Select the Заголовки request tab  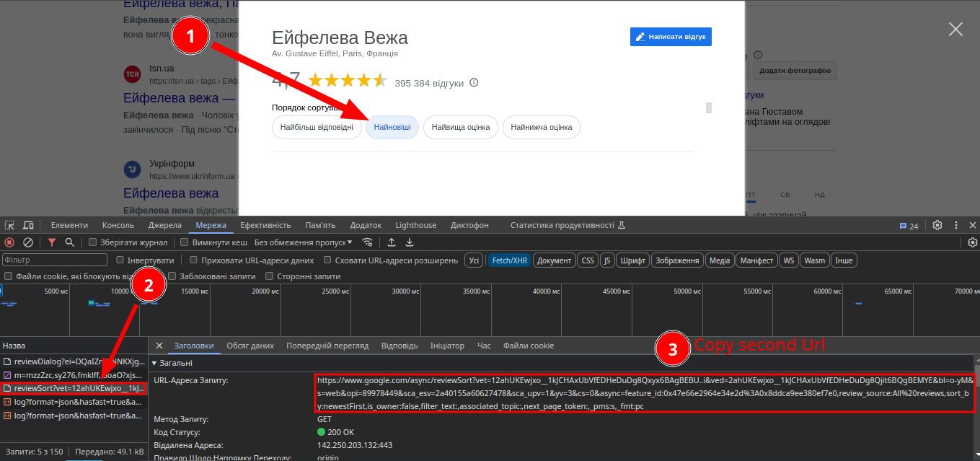[194, 346]
